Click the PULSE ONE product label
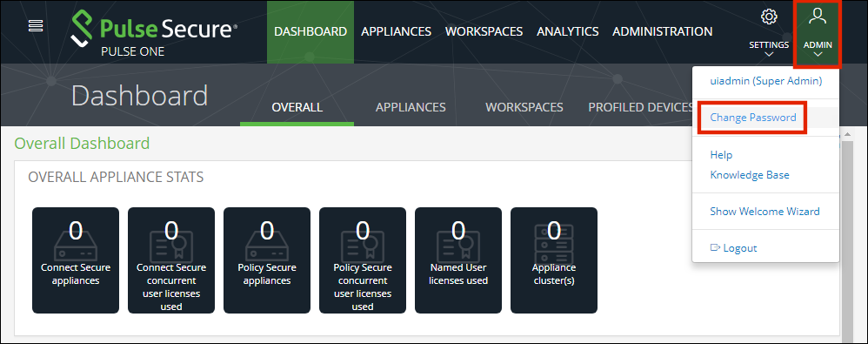 (133, 51)
